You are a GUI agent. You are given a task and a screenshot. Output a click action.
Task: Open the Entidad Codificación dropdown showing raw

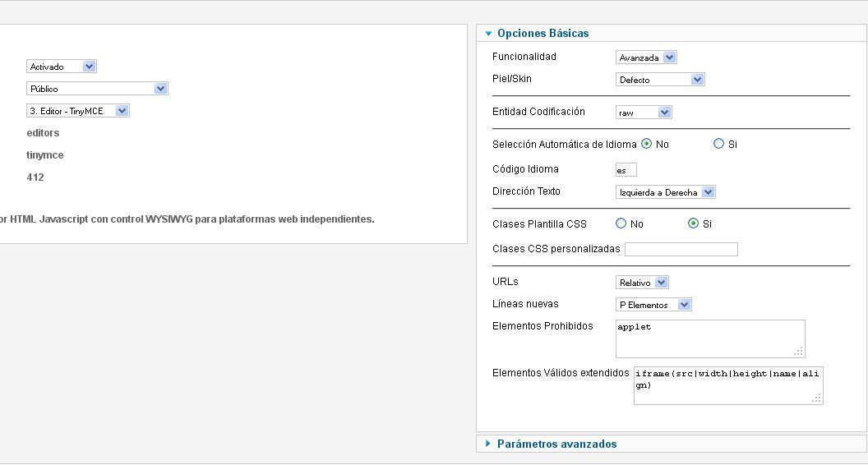(x=644, y=113)
